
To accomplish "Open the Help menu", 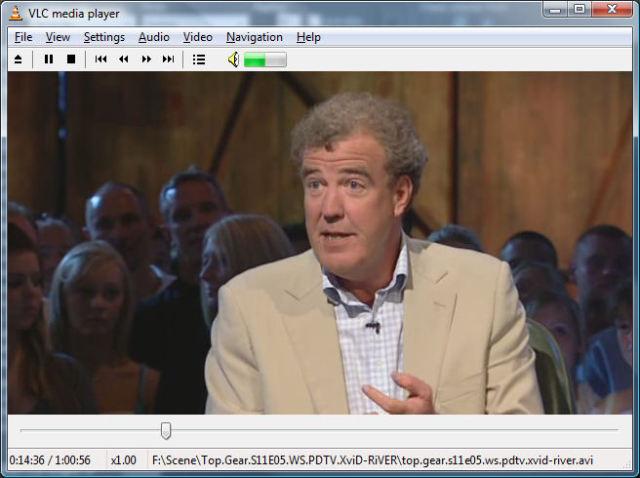I will pyautogui.click(x=308, y=37).
